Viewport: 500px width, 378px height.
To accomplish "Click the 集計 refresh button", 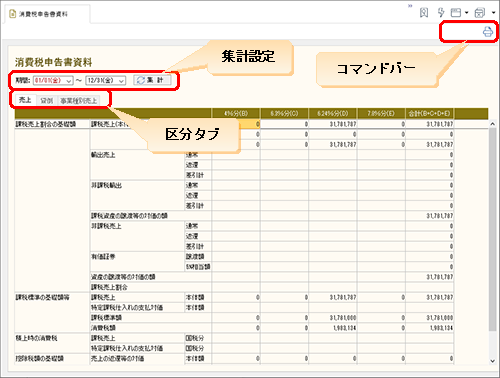I will [152, 80].
